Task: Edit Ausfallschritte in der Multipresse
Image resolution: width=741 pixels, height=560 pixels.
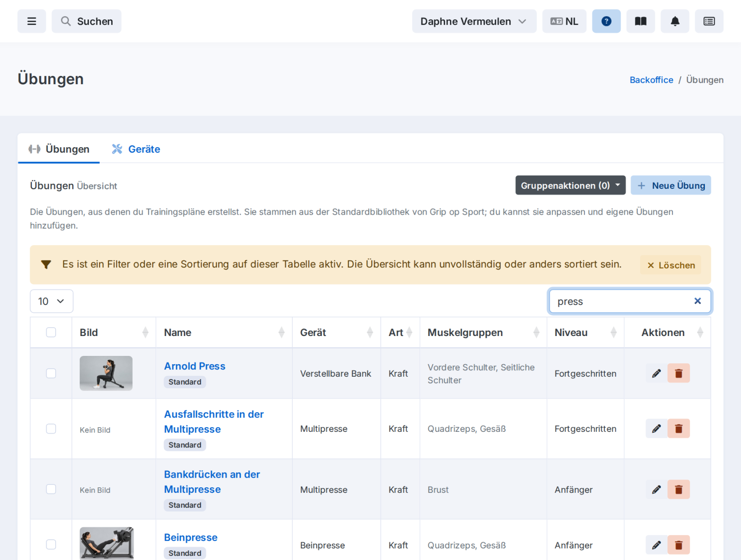Action: [656, 429]
